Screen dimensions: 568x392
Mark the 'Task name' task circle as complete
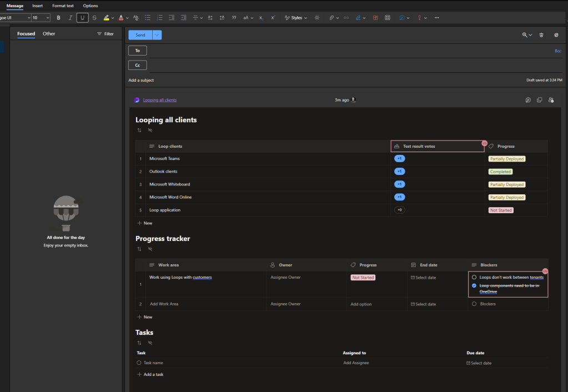[x=139, y=363]
